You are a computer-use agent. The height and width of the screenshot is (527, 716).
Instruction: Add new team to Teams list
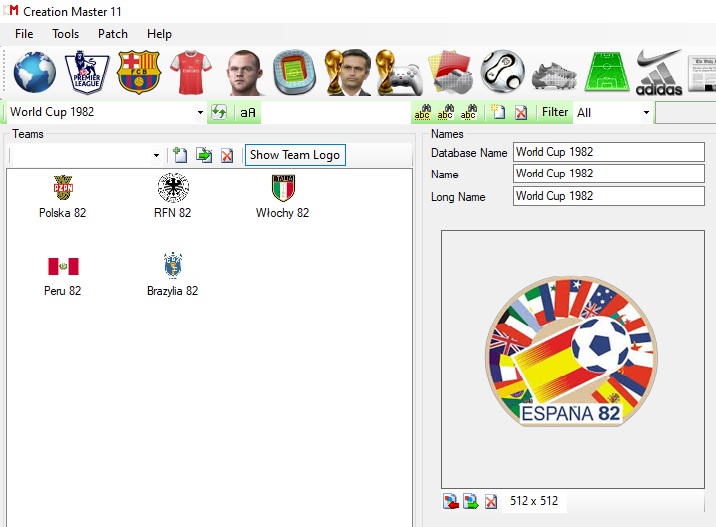point(180,155)
